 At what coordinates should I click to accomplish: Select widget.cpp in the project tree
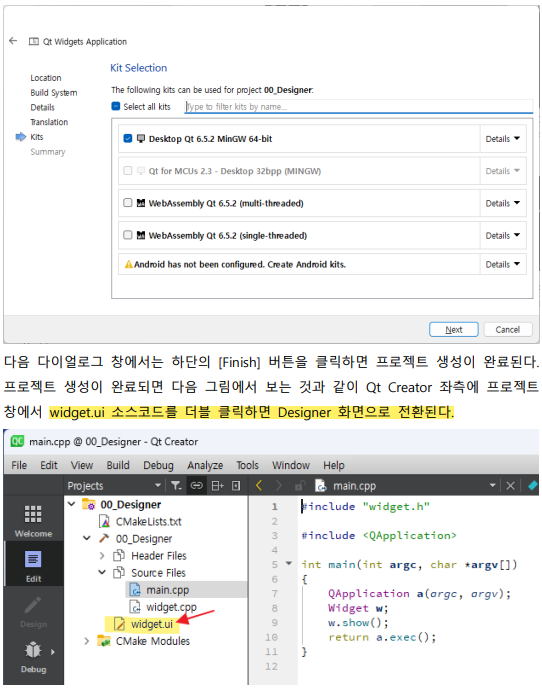point(171,607)
